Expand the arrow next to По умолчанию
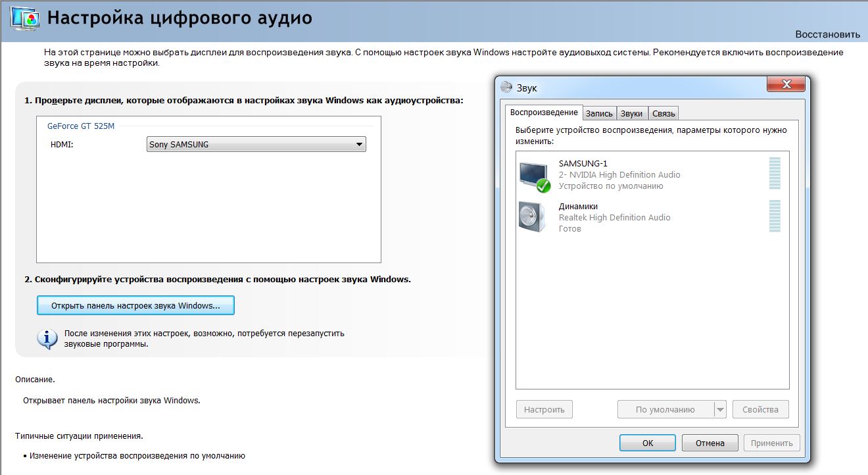The height and width of the screenshot is (475, 868). [720, 409]
